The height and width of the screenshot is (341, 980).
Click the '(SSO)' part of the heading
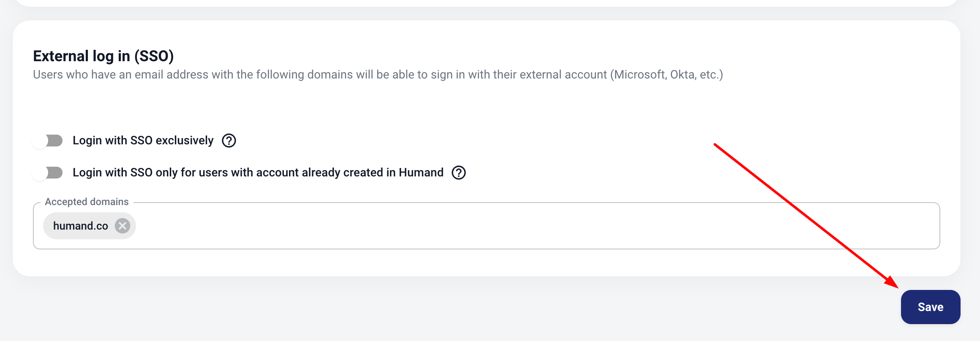coord(154,56)
